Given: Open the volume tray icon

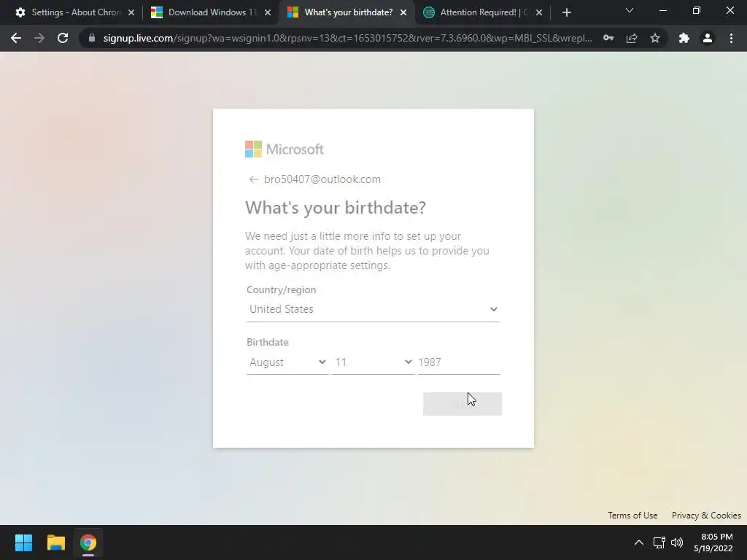Looking at the screenshot, I should click(x=676, y=542).
